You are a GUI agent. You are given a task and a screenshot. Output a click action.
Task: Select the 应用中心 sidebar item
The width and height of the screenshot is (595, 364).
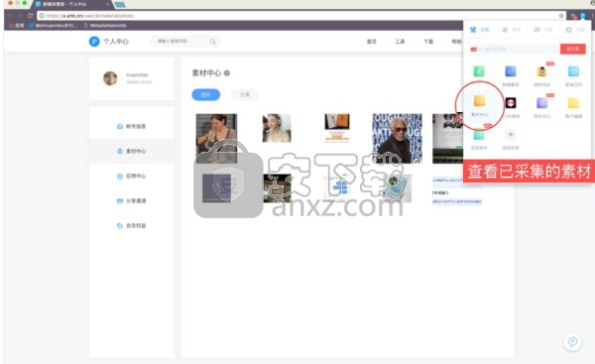(x=131, y=177)
